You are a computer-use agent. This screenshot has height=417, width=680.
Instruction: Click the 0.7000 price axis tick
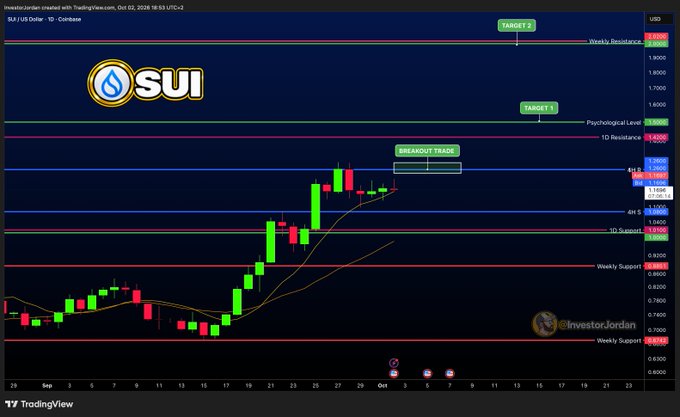[657, 330]
